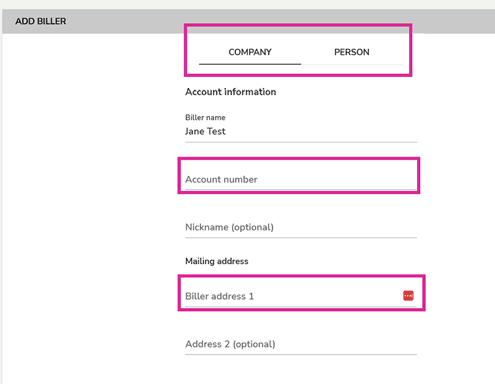Click into the Nickname (optional) field

pyautogui.click(x=301, y=227)
